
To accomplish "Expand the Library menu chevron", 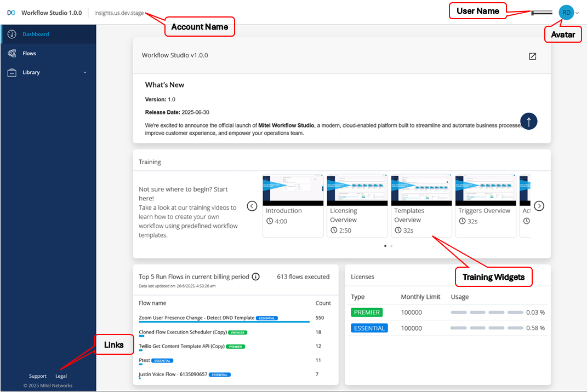I will [x=85, y=73].
